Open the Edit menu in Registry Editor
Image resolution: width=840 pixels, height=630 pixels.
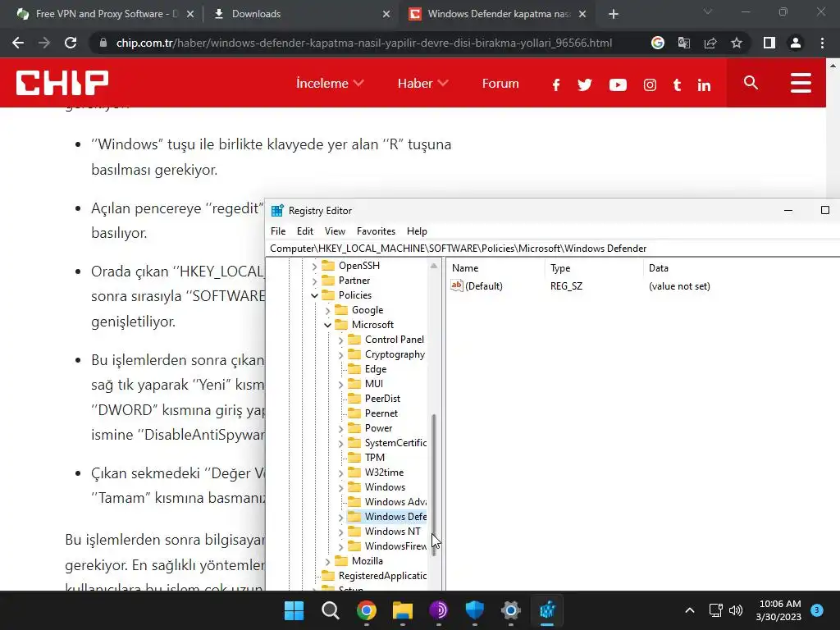(305, 231)
